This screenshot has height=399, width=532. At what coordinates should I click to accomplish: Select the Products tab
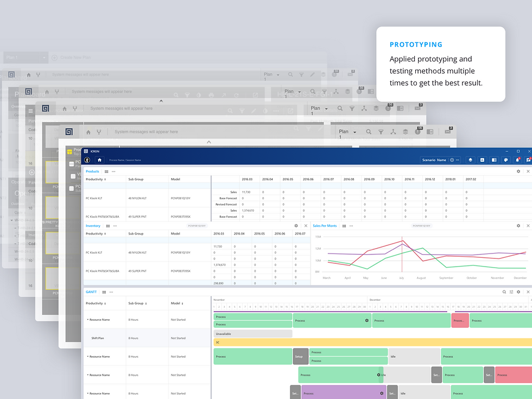pos(92,172)
